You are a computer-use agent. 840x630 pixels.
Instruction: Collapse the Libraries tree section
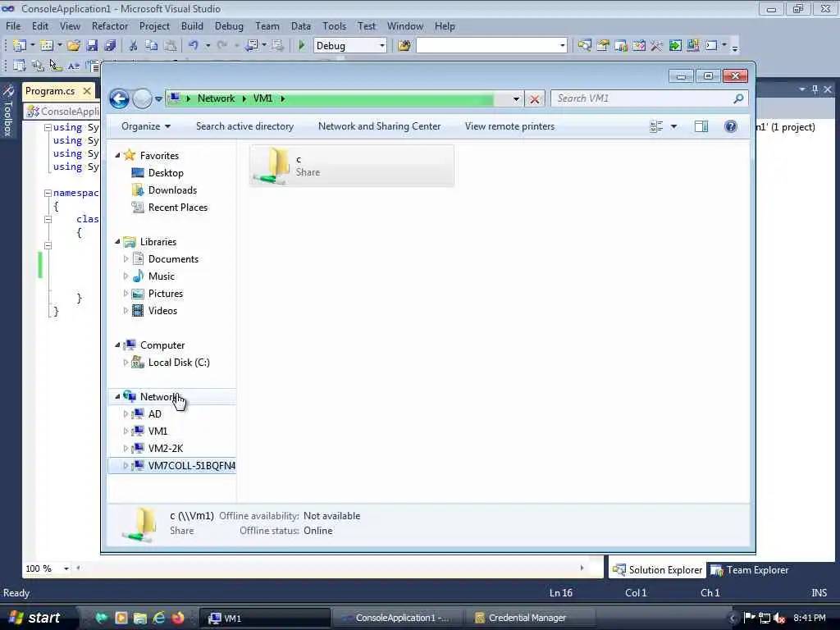pos(117,242)
